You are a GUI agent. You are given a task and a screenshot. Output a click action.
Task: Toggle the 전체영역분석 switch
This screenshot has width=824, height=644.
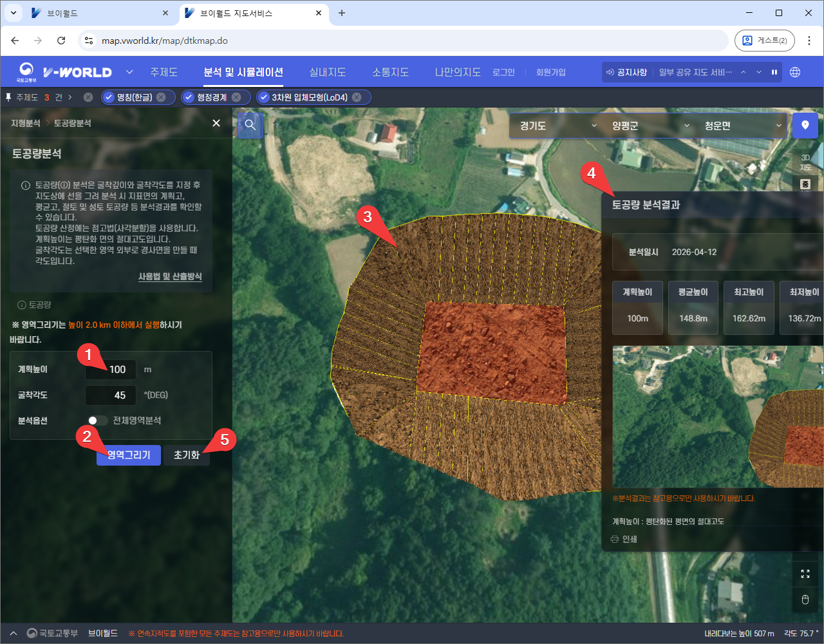pyautogui.click(x=98, y=421)
